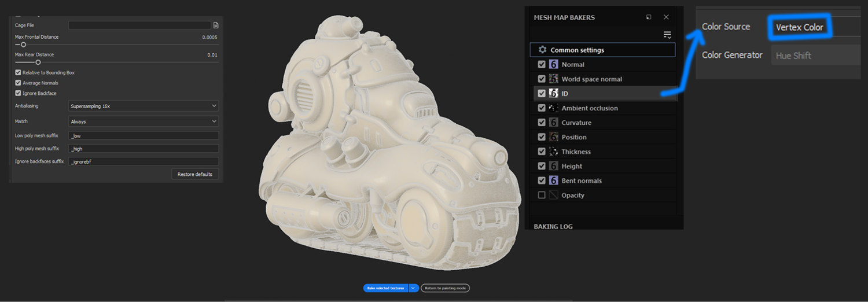868x302 pixels.
Task: Select the Thickness baker icon
Action: point(553,152)
